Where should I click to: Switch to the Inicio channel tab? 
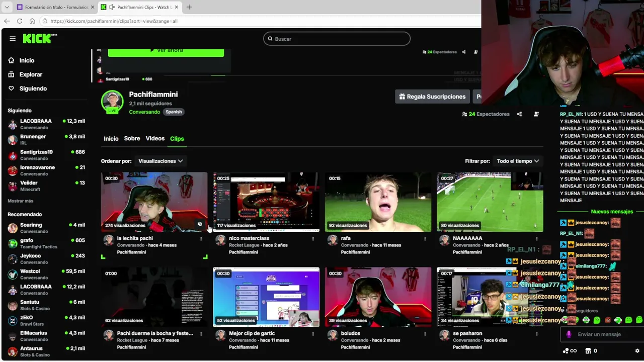coord(111,139)
